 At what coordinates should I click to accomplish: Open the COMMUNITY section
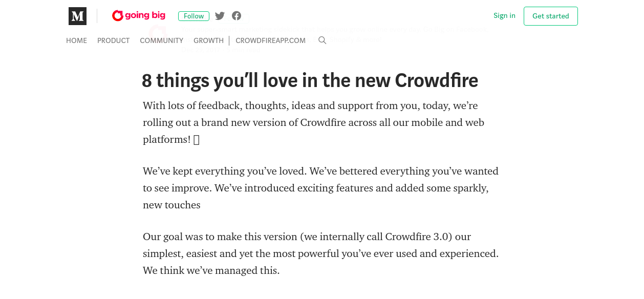[x=162, y=40]
